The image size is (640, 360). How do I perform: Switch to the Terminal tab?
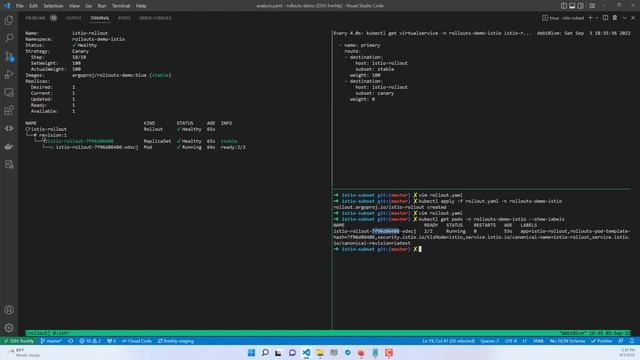(x=100, y=18)
